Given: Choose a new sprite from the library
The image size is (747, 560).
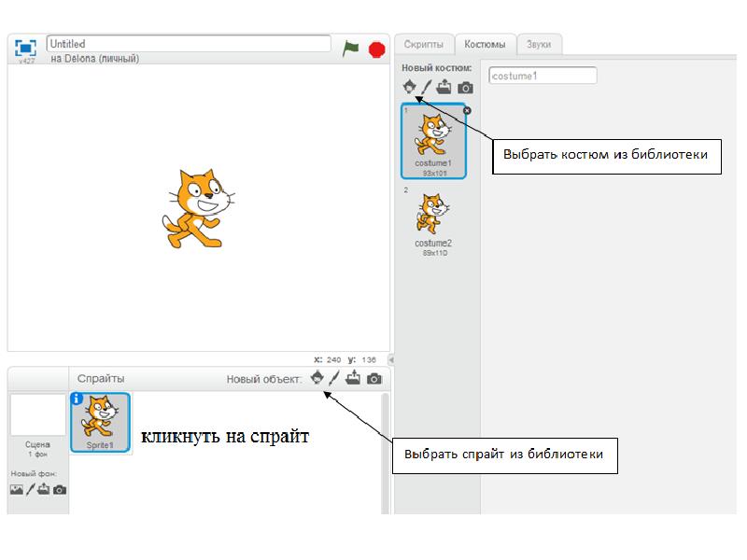Looking at the screenshot, I should (x=317, y=378).
